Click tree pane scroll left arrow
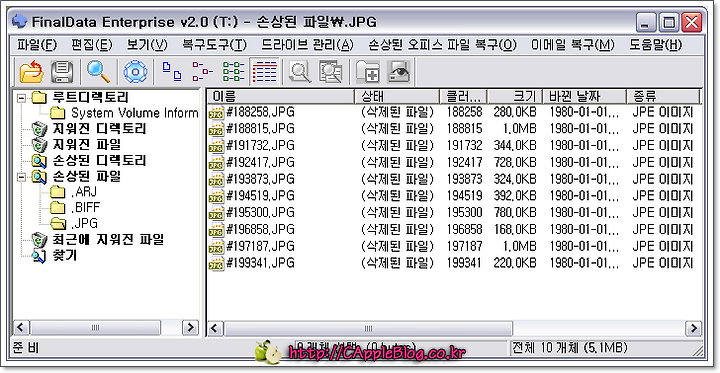 21,328
